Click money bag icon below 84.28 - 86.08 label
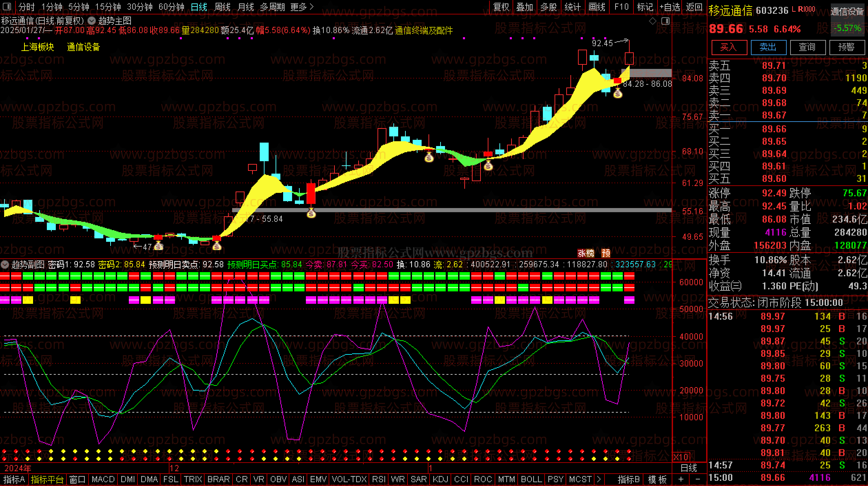Image resolution: width=868 pixels, height=486 pixels. pos(618,93)
